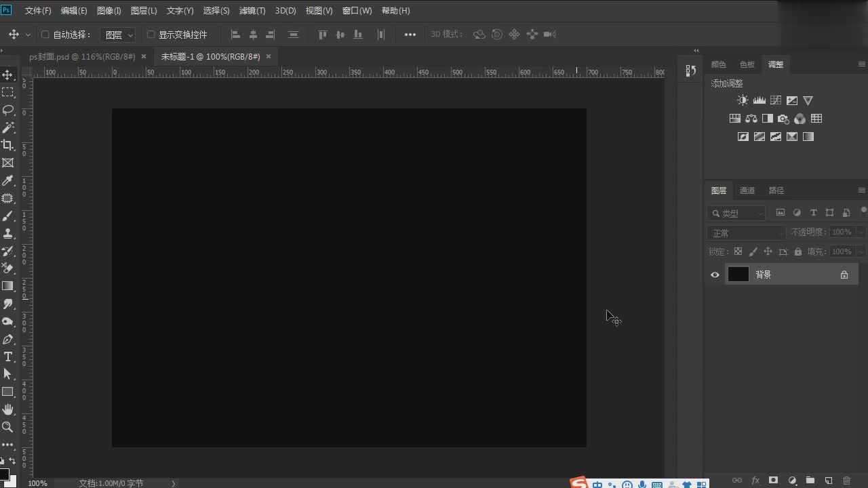Add a Color Balance adjustment
The height and width of the screenshot is (488, 868).
751,119
